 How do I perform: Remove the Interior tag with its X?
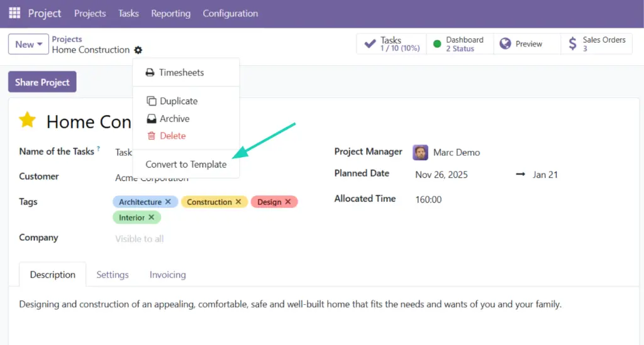[x=151, y=217]
